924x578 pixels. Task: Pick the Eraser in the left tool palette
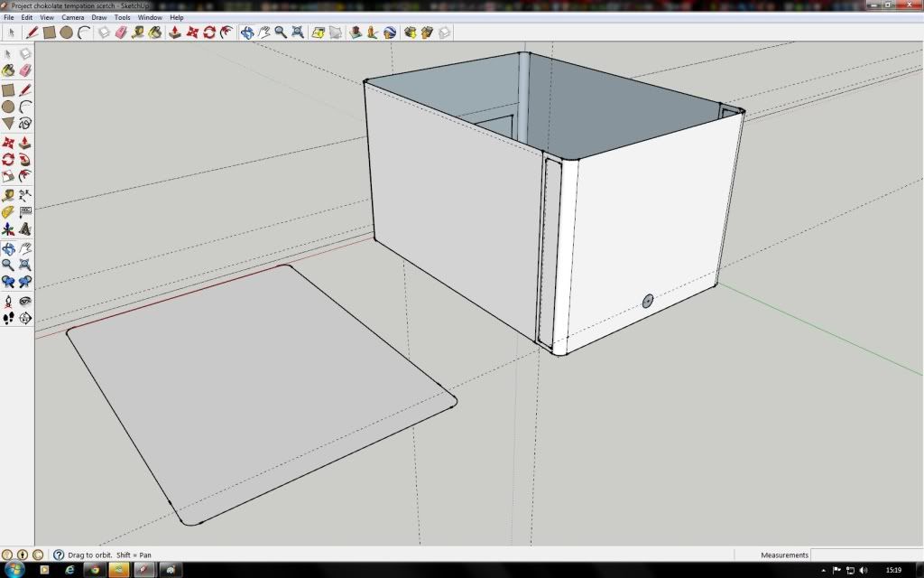[24, 70]
